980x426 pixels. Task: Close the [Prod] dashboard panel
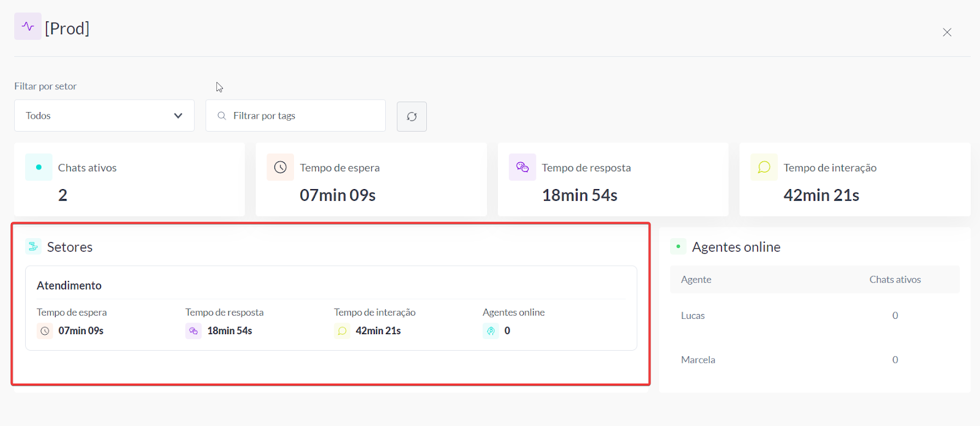pos(947,32)
